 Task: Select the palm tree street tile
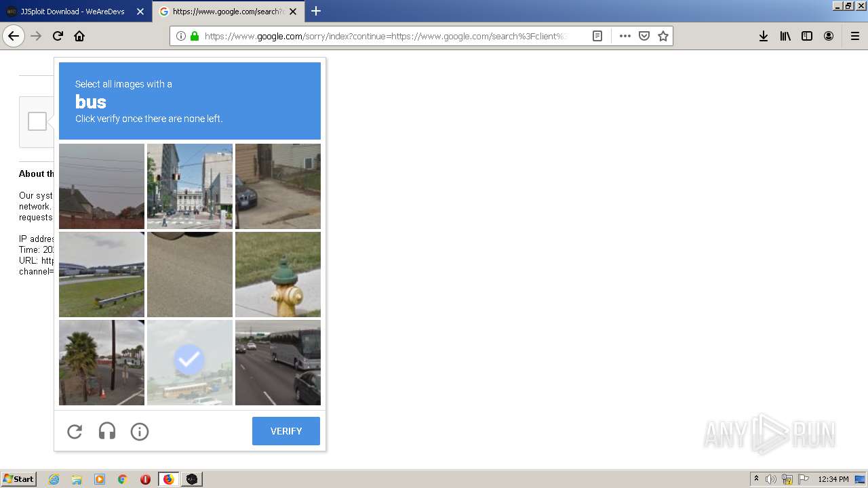coord(102,363)
